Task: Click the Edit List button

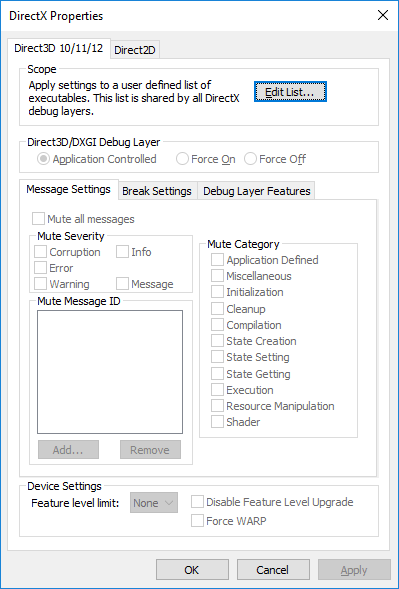Action: point(290,92)
